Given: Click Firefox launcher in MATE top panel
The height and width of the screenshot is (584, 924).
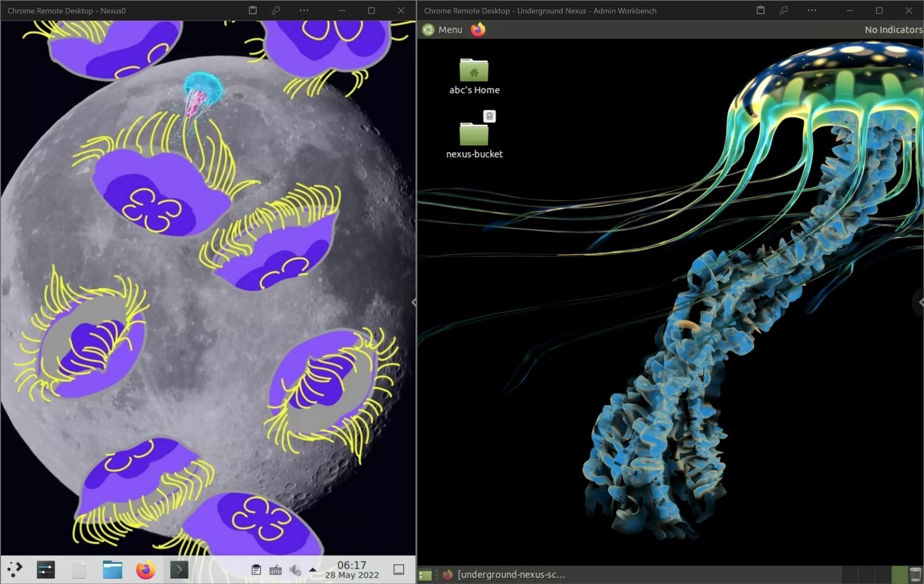Looking at the screenshot, I should [x=478, y=29].
